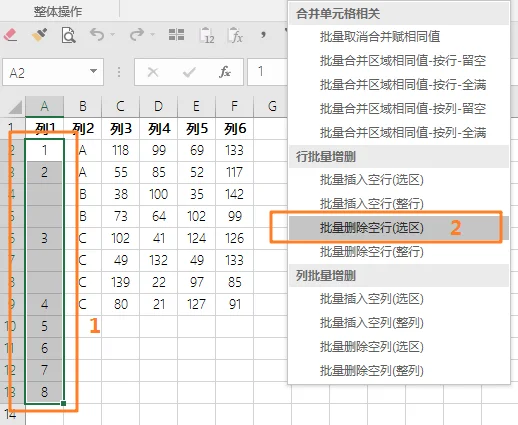Click the paste values 12 icon
The image size is (518, 425).
pos(206,35)
